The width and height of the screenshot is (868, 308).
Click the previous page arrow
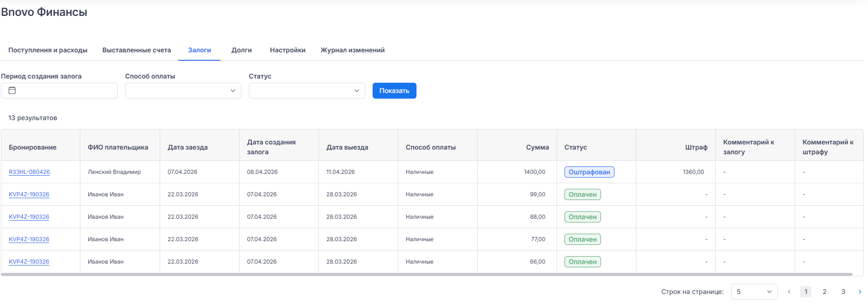(x=789, y=292)
